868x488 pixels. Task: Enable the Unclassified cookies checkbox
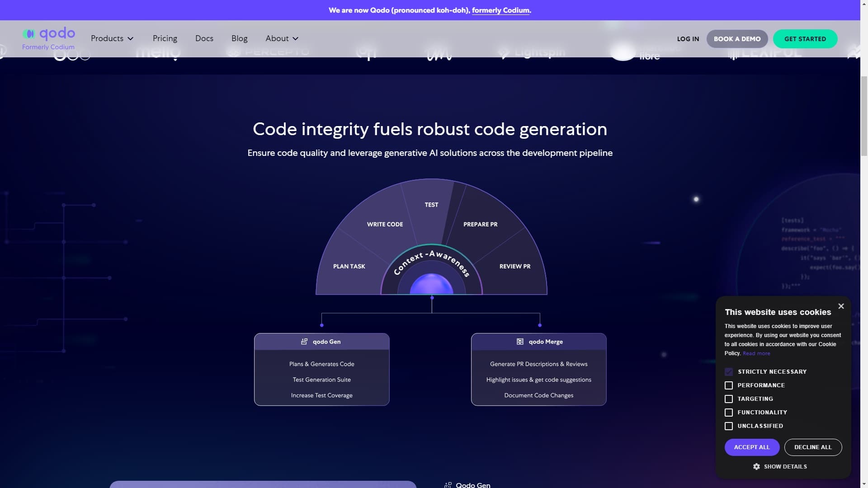(729, 426)
